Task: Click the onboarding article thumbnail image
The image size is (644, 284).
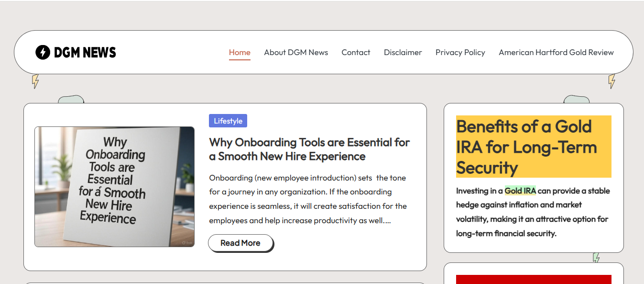Action: point(115,187)
